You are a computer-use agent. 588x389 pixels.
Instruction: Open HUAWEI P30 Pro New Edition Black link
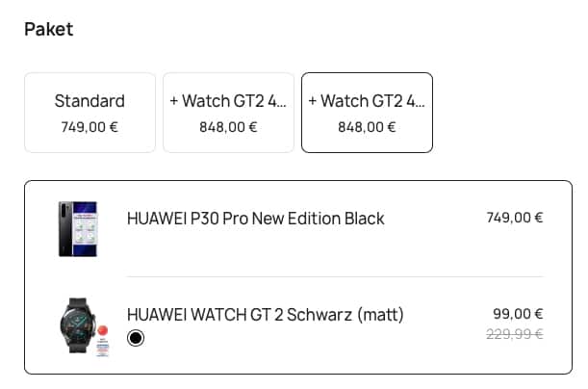255,219
